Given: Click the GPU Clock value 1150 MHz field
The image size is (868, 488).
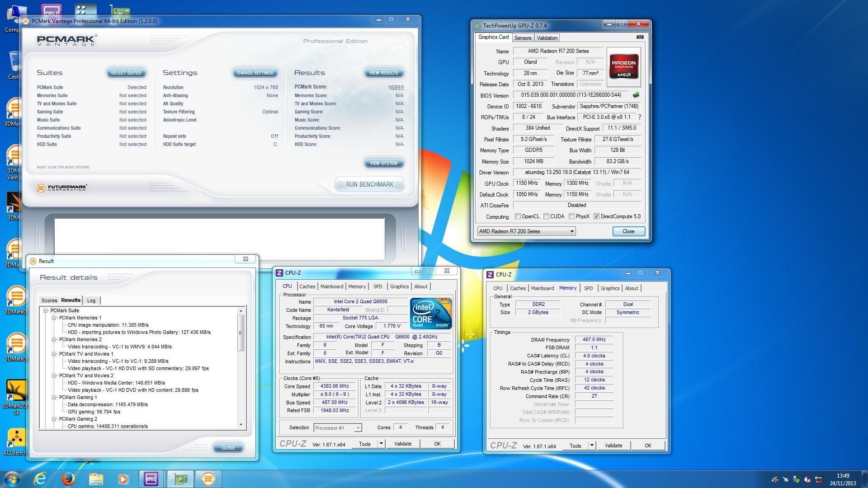Looking at the screenshot, I should (527, 183).
